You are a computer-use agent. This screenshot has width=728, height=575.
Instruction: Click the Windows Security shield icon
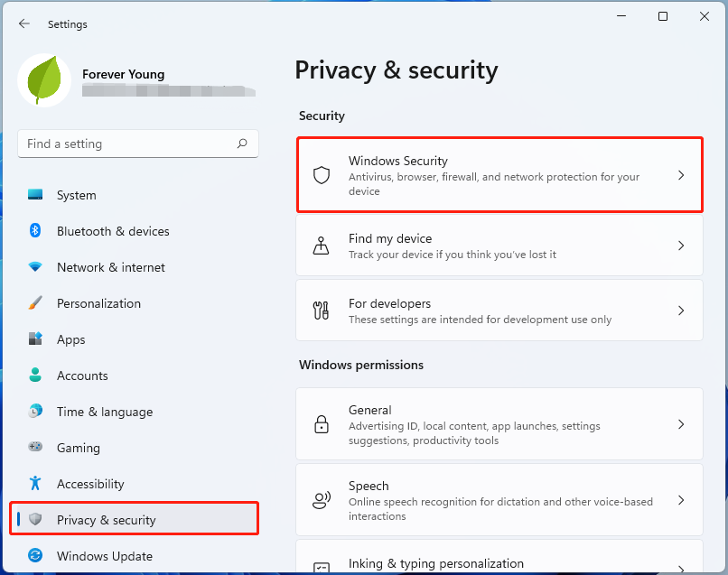(322, 175)
